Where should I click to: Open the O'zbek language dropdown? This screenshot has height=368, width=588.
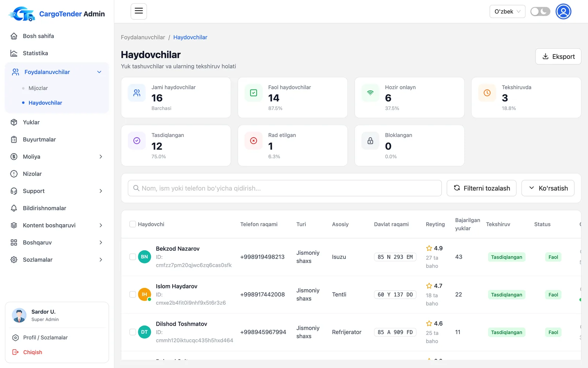tap(507, 11)
